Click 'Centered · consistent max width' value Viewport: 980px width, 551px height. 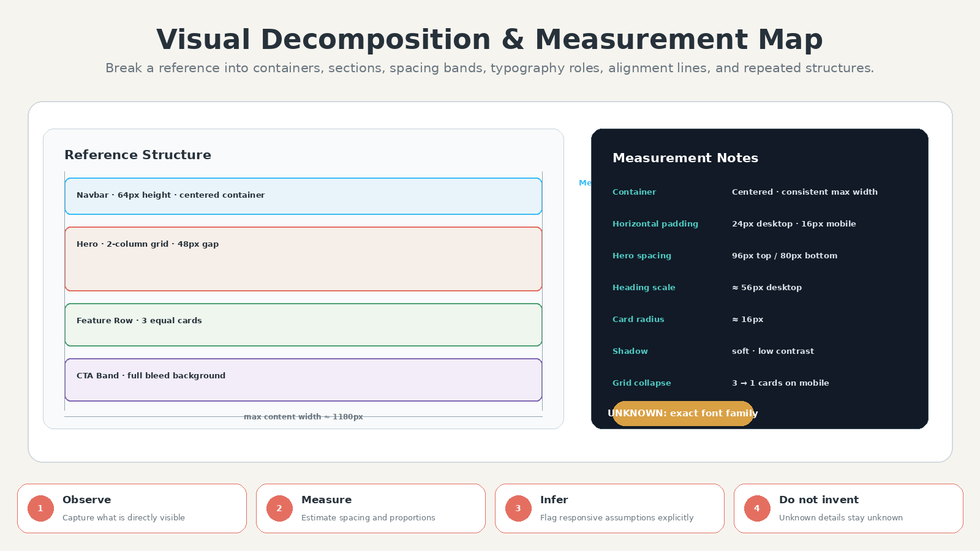click(x=805, y=192)
